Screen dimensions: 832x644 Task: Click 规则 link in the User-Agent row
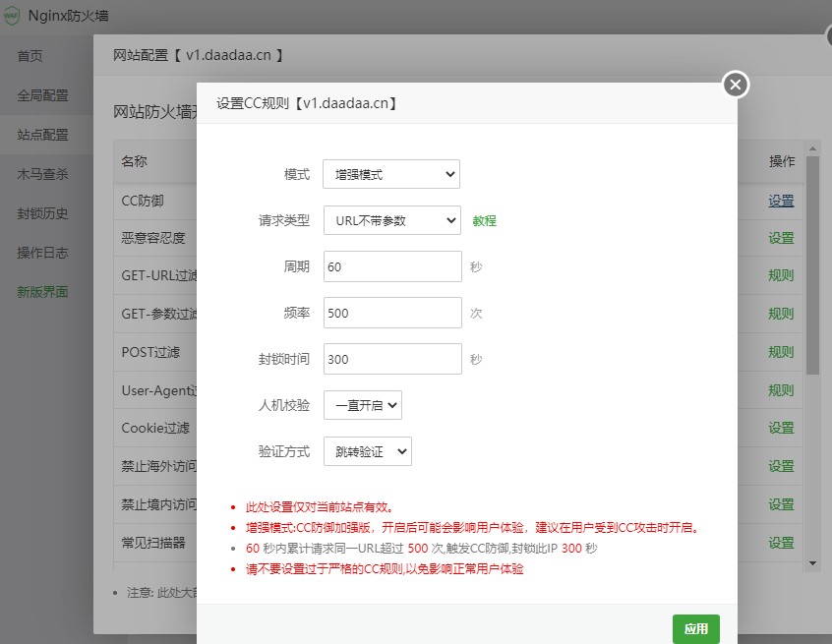click(781, 390)
